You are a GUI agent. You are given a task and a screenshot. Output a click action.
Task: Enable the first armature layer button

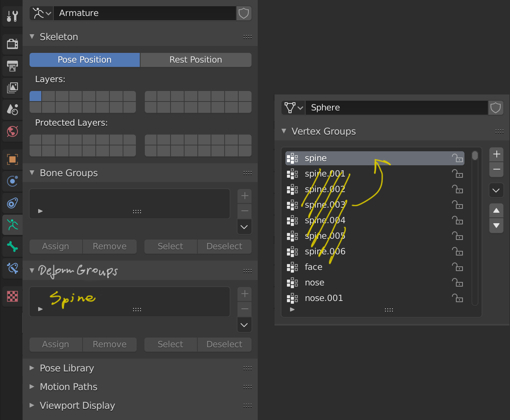[35, 96]
